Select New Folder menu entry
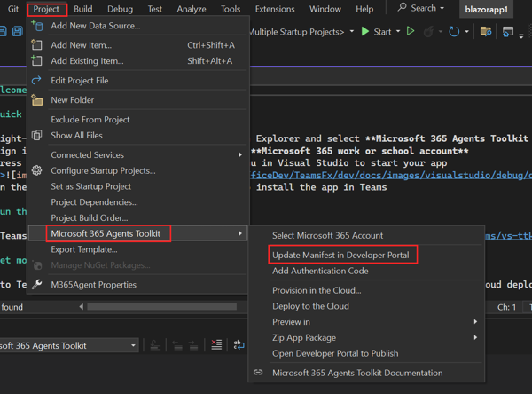 pos(139,100)
